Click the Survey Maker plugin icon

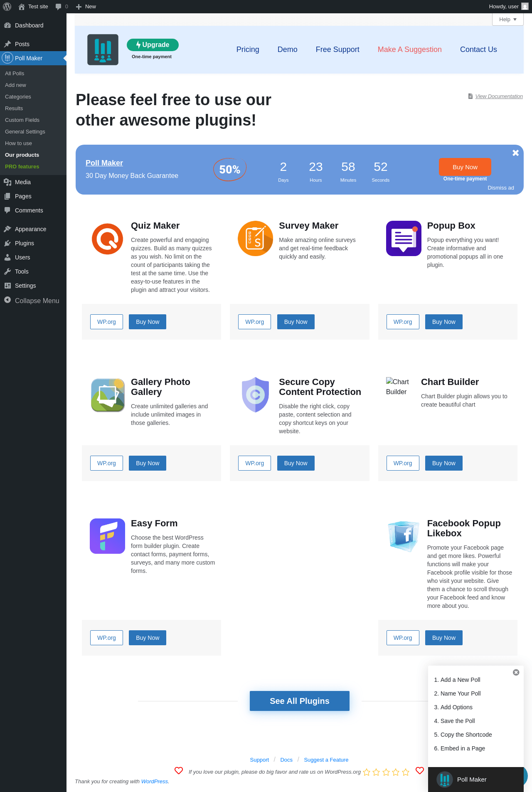pyautogui.click(x=255, y=239)
